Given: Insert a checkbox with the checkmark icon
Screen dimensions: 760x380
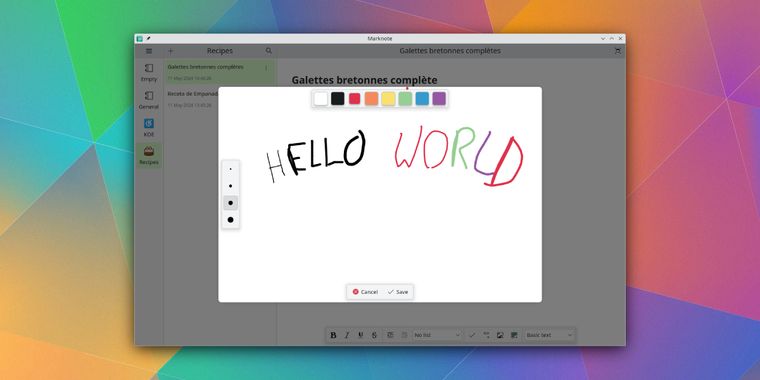Looking at the screenshot, I should [472, 335].
